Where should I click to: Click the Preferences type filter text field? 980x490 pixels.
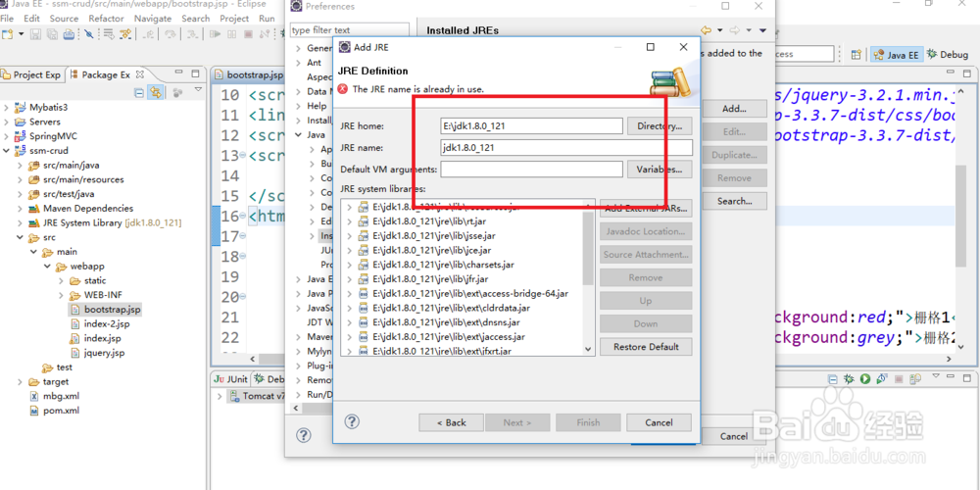pos(350,30)
